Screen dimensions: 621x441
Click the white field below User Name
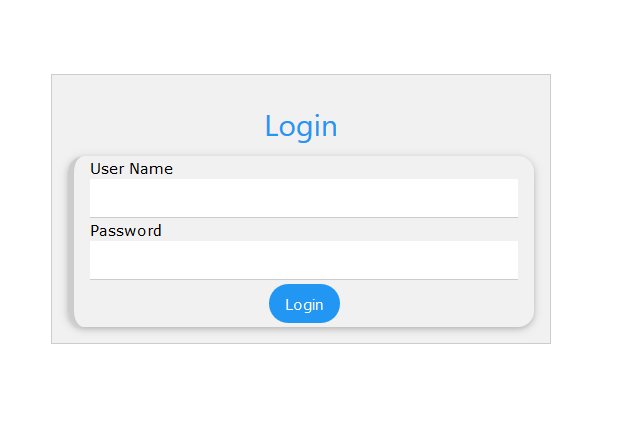click(x=303, y=197)
